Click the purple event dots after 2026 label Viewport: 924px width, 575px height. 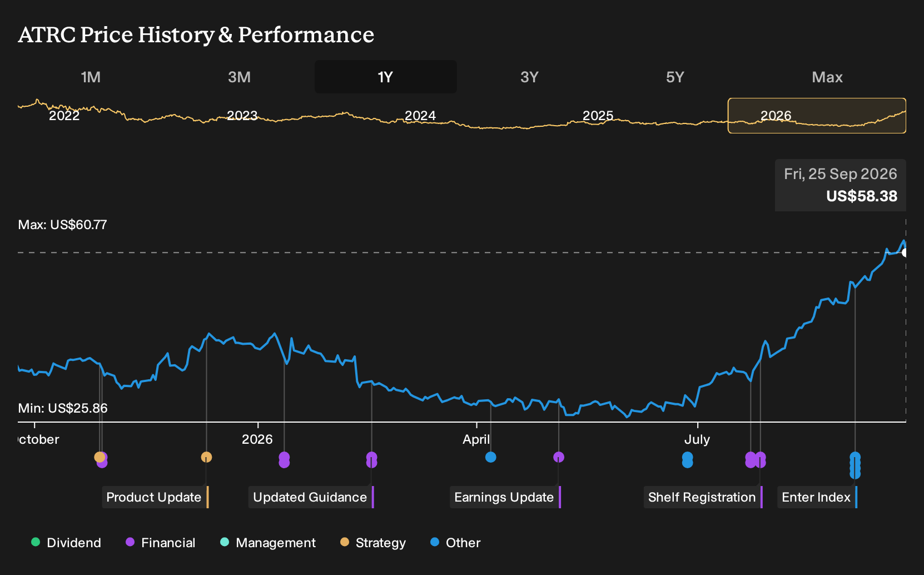pyautogui.click(x=284, y=460)
